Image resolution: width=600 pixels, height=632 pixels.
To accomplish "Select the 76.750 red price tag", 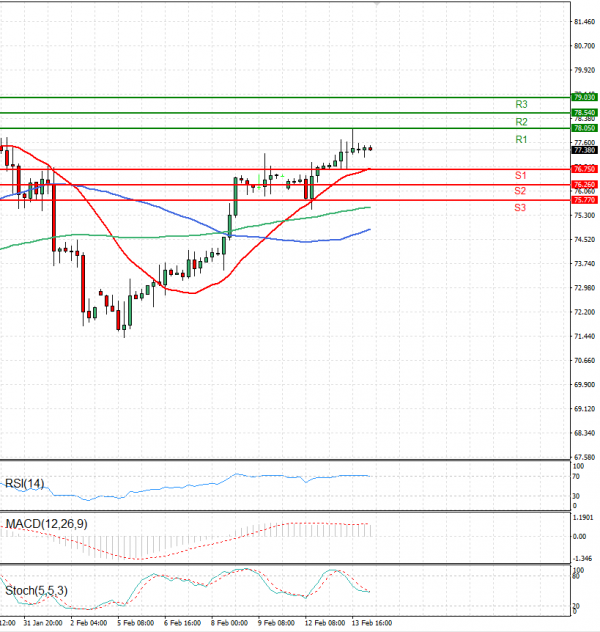I will coord(584,169).
